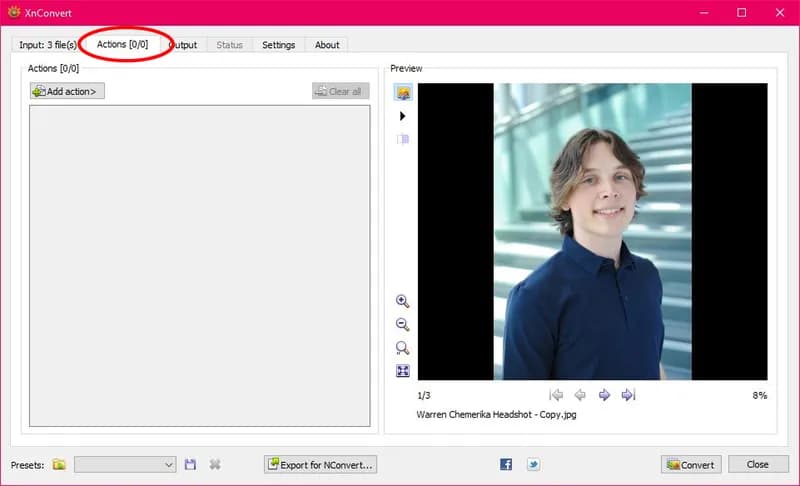Image resolution: width=800 pixels, height=486 pixels.
Task: Show the previous preview image
Action: (x=580, y=395)
